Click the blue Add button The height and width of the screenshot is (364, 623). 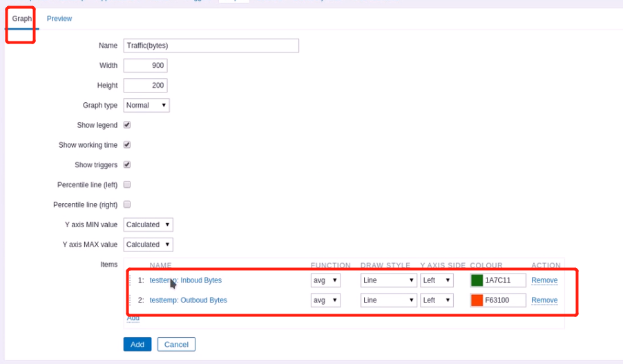[137, 344]
